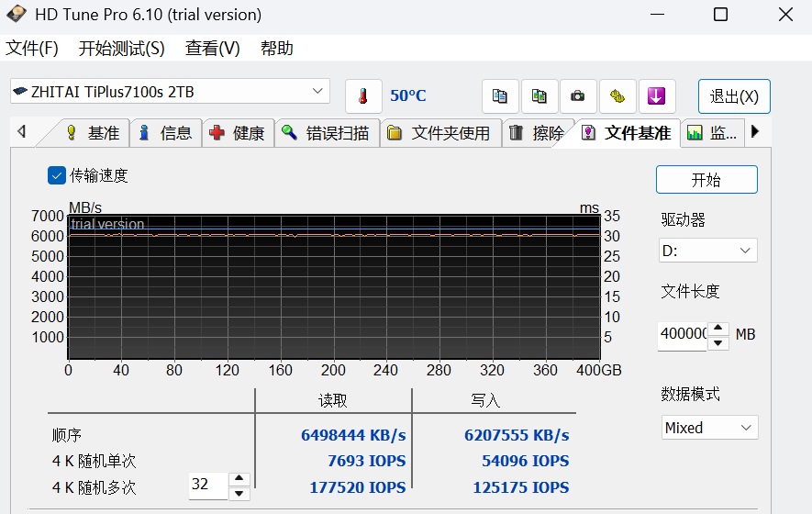This screenshot has height=514, width=812.
Task: Decrease file length with down arrow
Action: pos(718,342)
